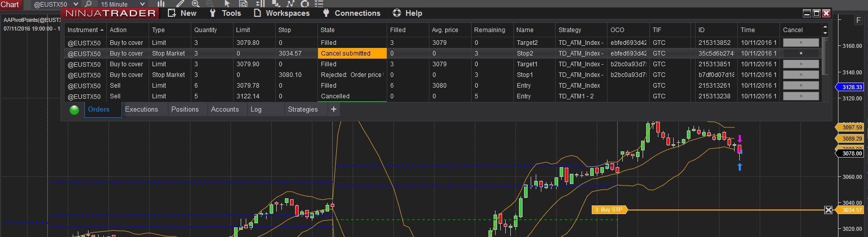The image size is (868, 237).
Task: Click Cancel button in Cancelled 3122.14 row
Action: click(801, 96)
